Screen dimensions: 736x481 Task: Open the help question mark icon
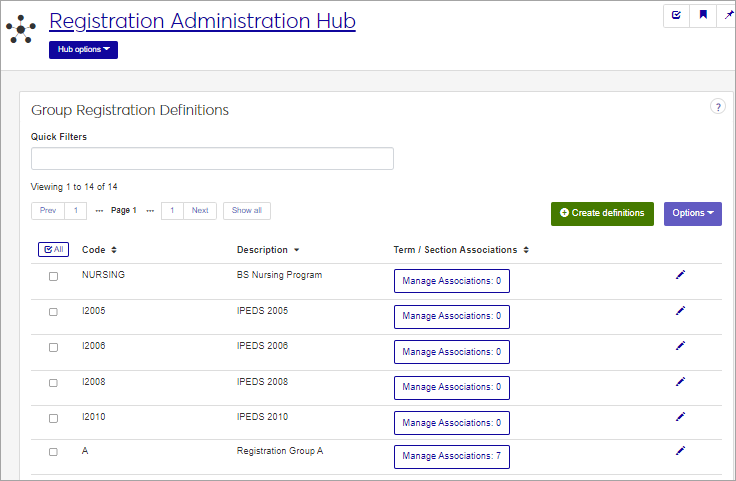pos(717,107)
